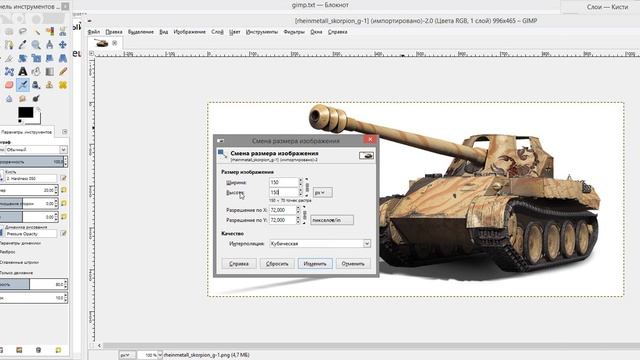The image size is (640, 360).
Task: Select the Crop knife tool
Action: click(x=9, y=58)
